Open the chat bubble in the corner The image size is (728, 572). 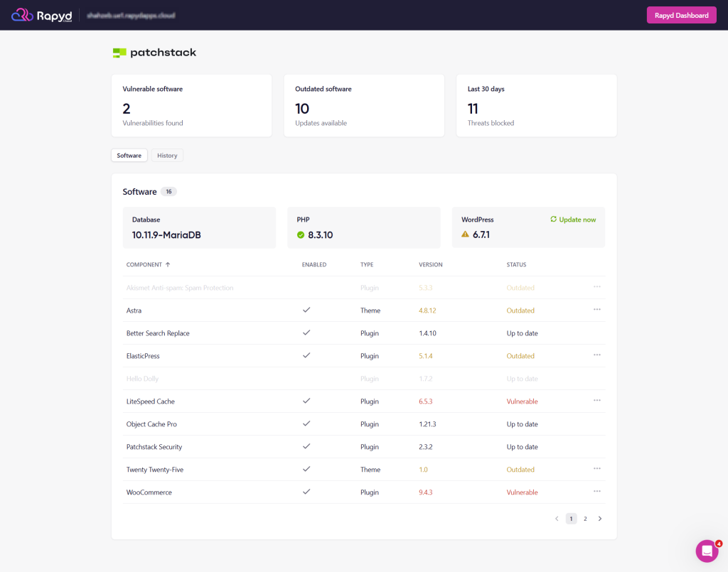707,551
